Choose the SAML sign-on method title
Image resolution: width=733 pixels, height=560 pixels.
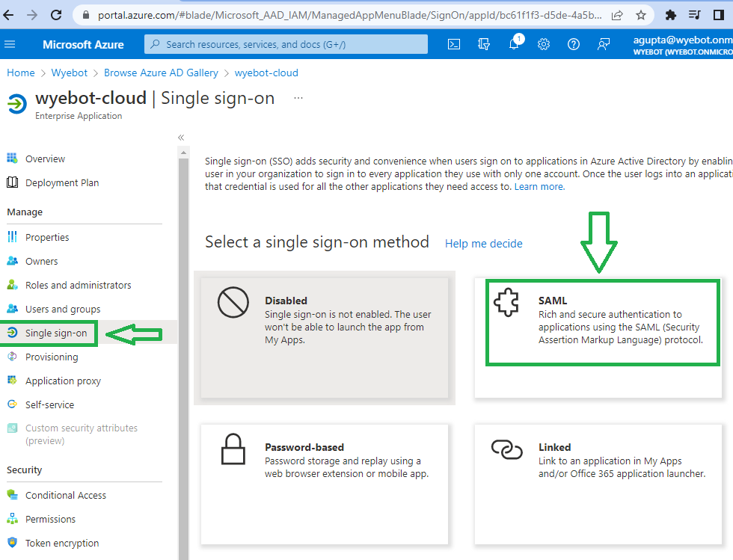(x=553, y=301)
